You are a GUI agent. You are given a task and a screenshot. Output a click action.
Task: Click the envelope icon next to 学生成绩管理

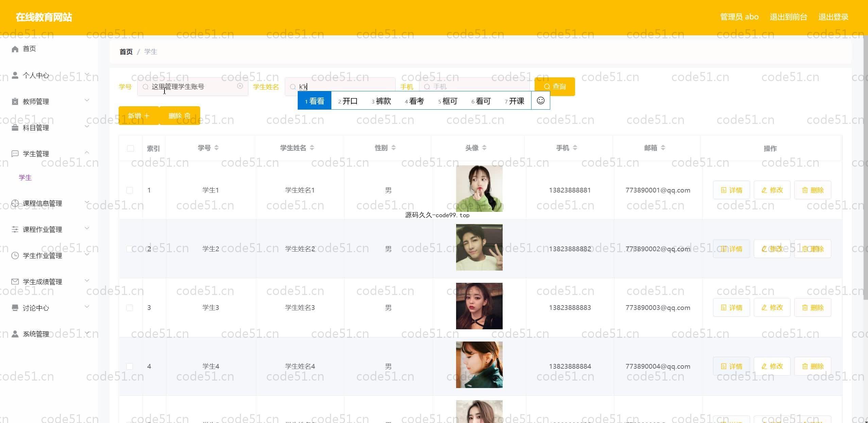point(15,282)
